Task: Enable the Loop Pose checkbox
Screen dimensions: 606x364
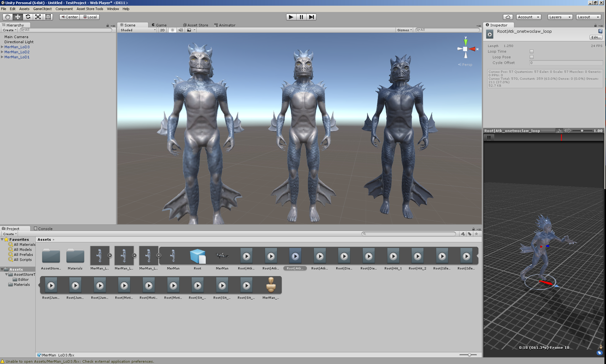Action: click(532, 57)
